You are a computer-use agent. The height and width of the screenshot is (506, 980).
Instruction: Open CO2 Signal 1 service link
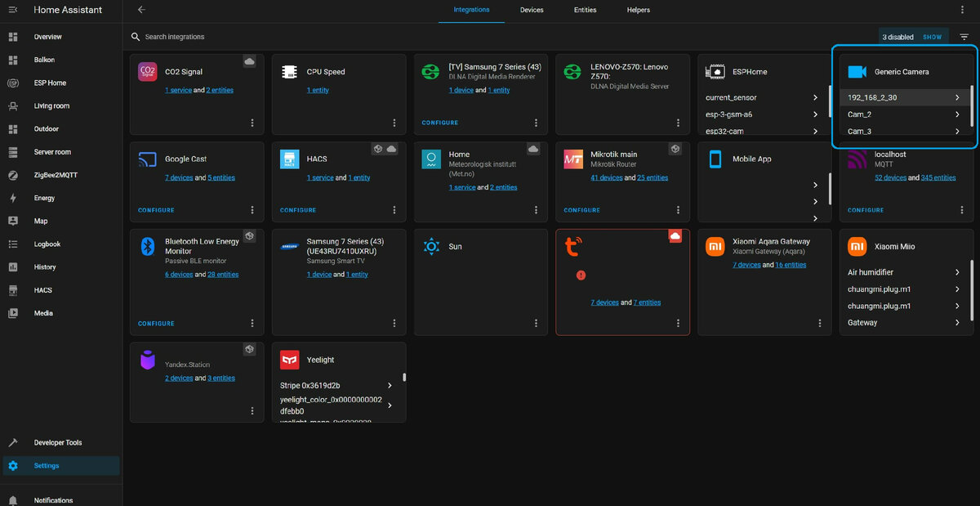click(178, 90)
